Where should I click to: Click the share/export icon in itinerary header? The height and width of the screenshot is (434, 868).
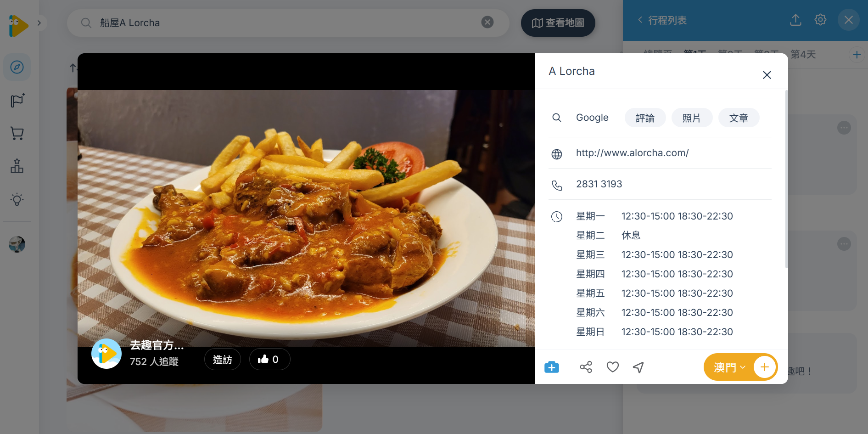click(x=795, y=20)
